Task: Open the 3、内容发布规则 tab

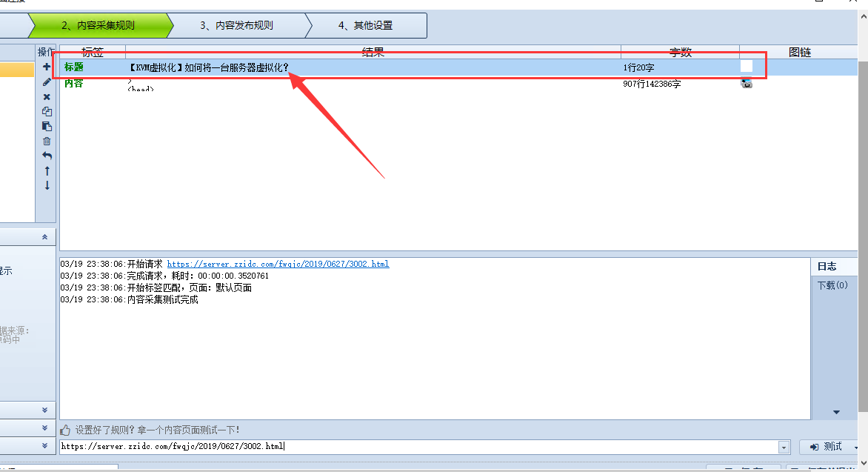Action: [x=236, y=25]
